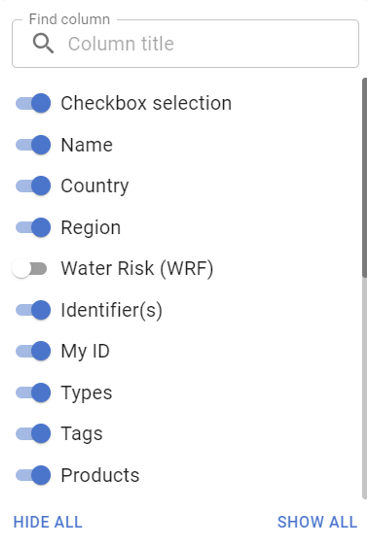Hide the Products column using its switch
The width and height of the screenshot is (372, 538).
point(33,475)
